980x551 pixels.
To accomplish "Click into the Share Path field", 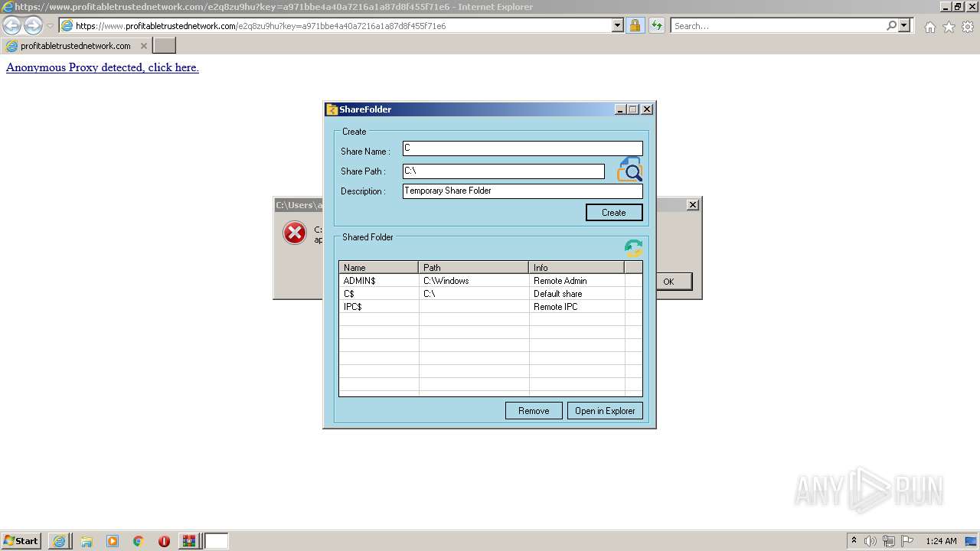I will (504, 171).
